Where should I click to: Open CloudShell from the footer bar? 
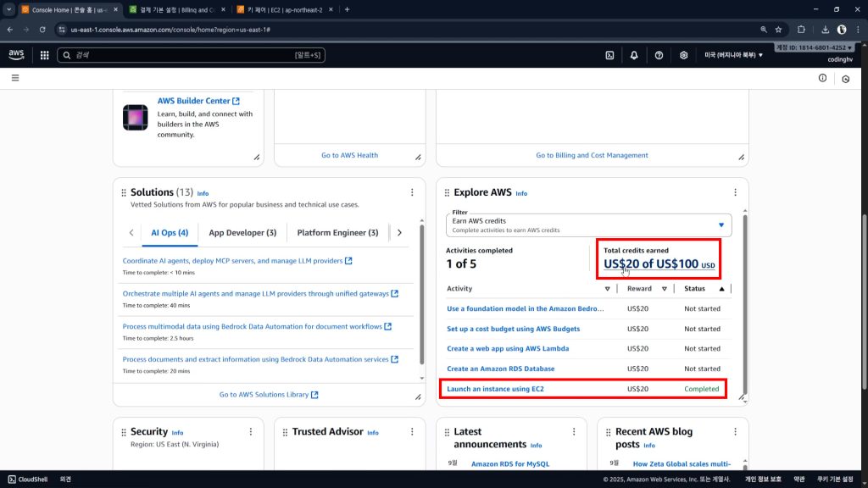(x=28, y=480)
